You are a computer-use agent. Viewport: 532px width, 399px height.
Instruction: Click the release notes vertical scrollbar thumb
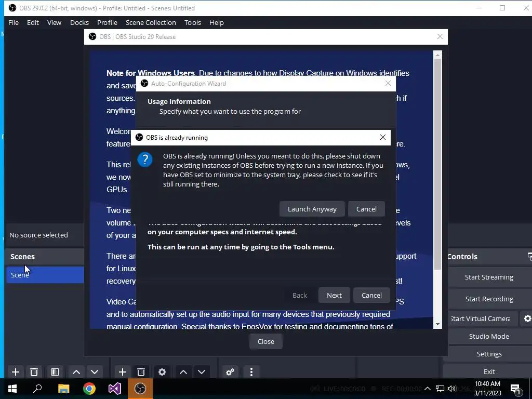pos(437,165)
